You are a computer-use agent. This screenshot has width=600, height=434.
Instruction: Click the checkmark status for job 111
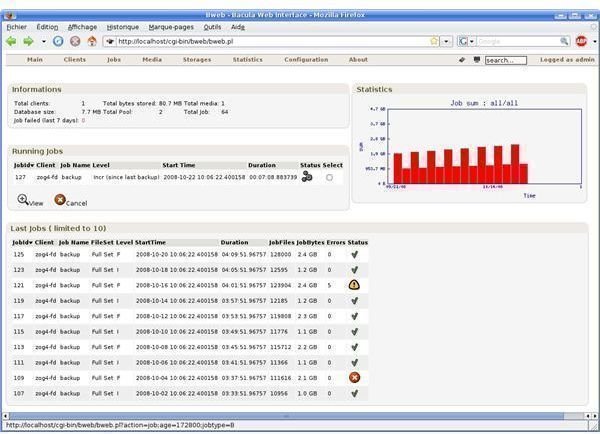click(x=354, y=362)
